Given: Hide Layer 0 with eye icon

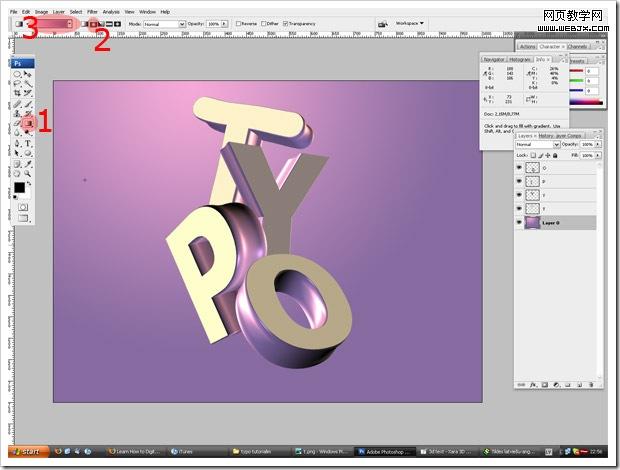Looking at the screenshot, I should (x=519, y=223).
